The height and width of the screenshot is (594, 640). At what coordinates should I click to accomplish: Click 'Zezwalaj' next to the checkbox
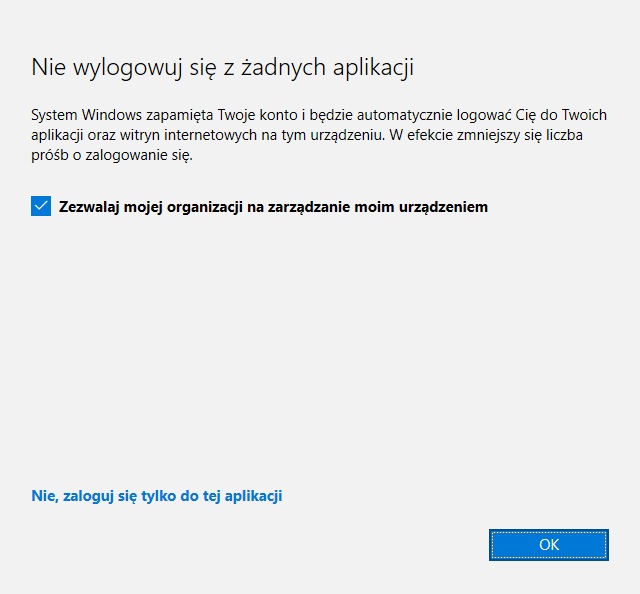pos(89,207)
